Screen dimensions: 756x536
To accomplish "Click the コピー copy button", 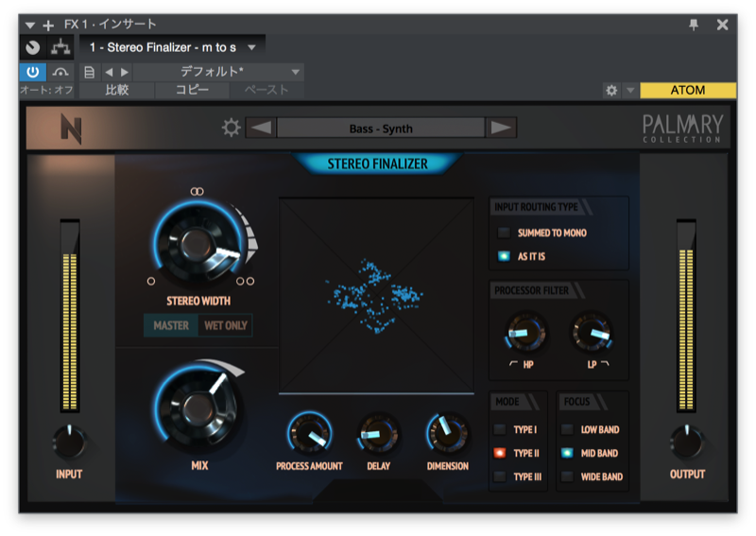I will (x=192, y=90).
